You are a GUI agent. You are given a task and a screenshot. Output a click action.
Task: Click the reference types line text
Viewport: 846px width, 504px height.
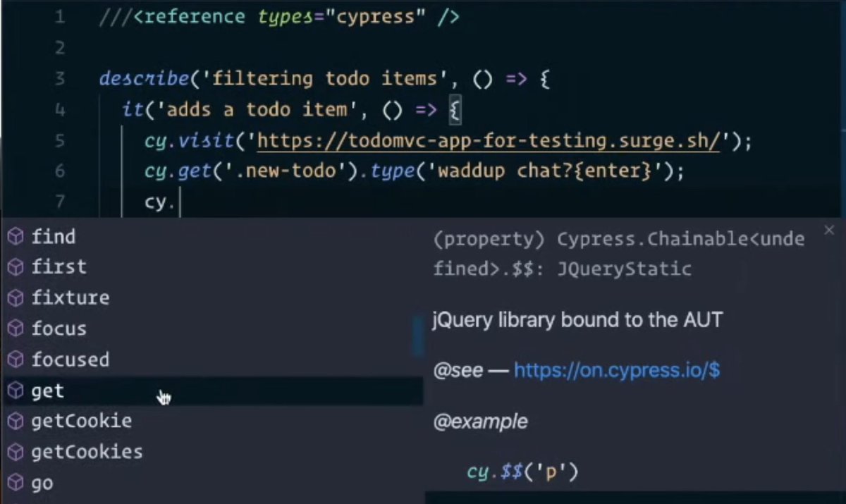(x=279, y=17)
